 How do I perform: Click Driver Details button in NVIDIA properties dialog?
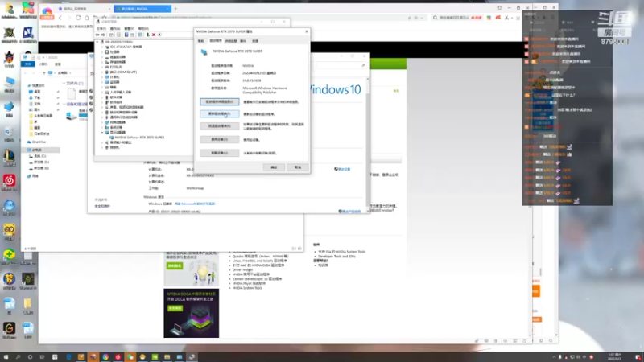[219, 101]
